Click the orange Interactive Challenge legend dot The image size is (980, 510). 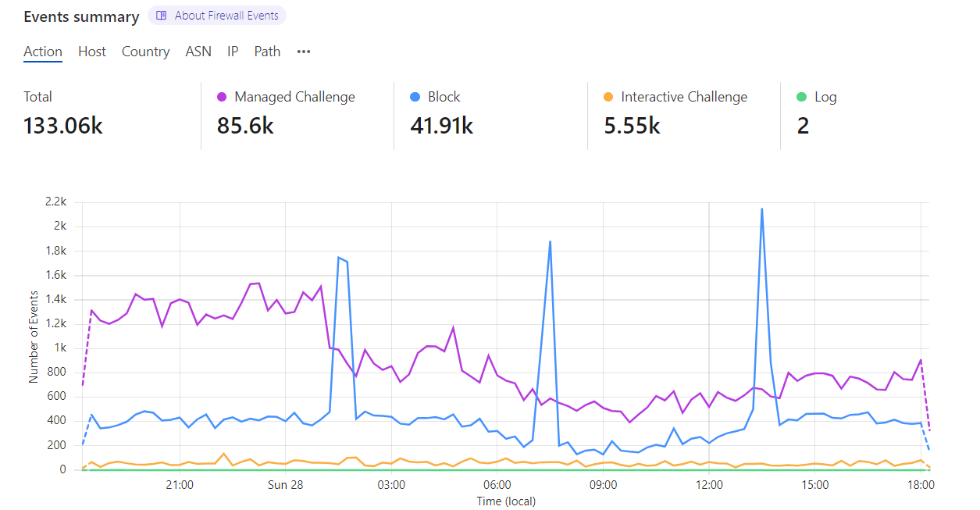point(608,97)
